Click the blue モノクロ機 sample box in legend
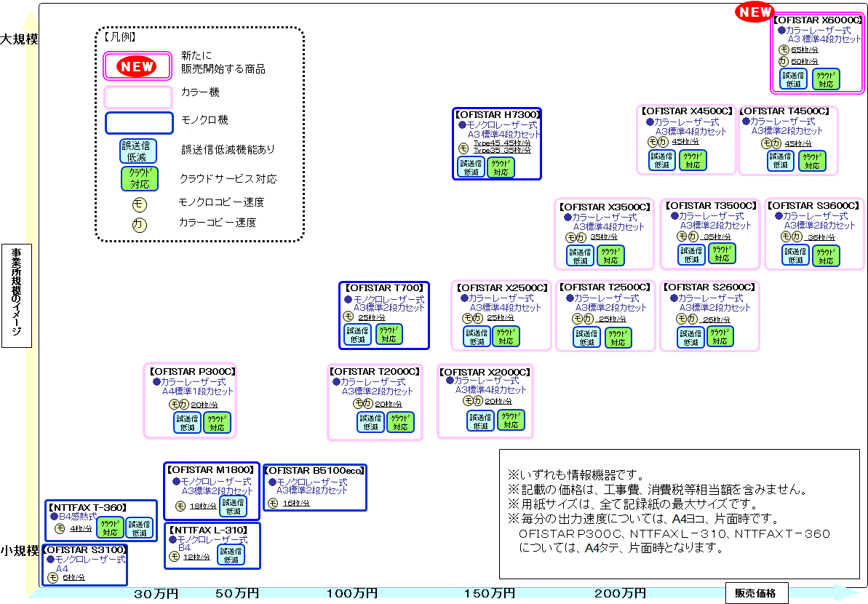 tap(139, 123)
